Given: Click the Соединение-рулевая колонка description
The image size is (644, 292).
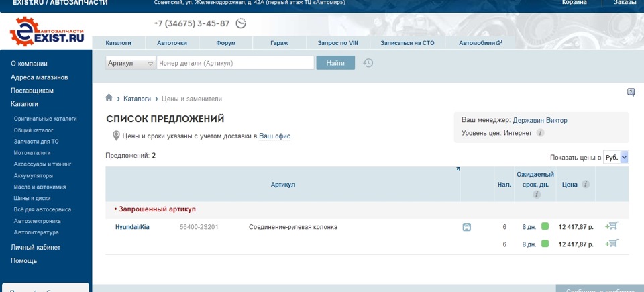Looking at the screenshot, I should 293,227.
